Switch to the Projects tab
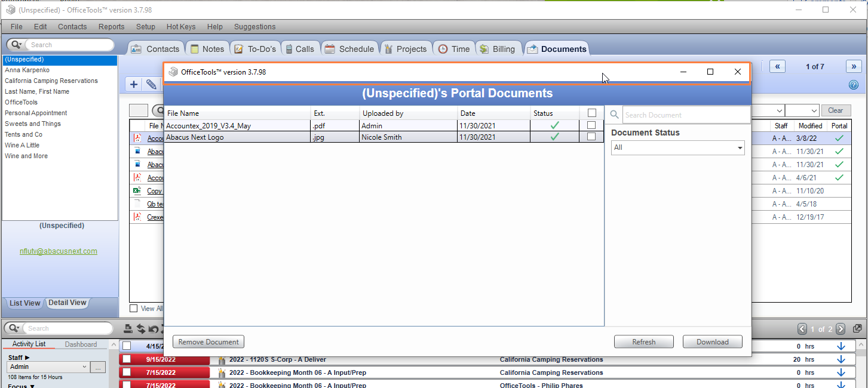This screenshot has height=388, width=868. (x=405, y=49)
